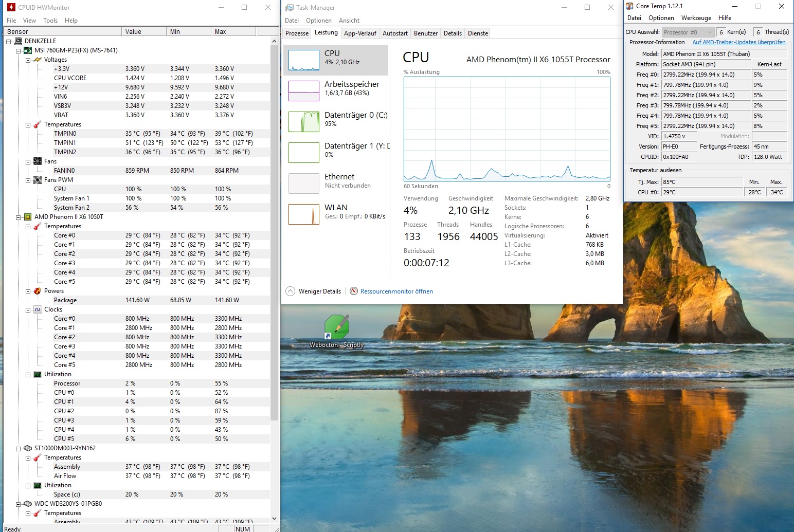Click the Powers node icon
Image resolution: width=794 pixels, height=532 pixels.
pyautogui.click(x=38, y=291)
